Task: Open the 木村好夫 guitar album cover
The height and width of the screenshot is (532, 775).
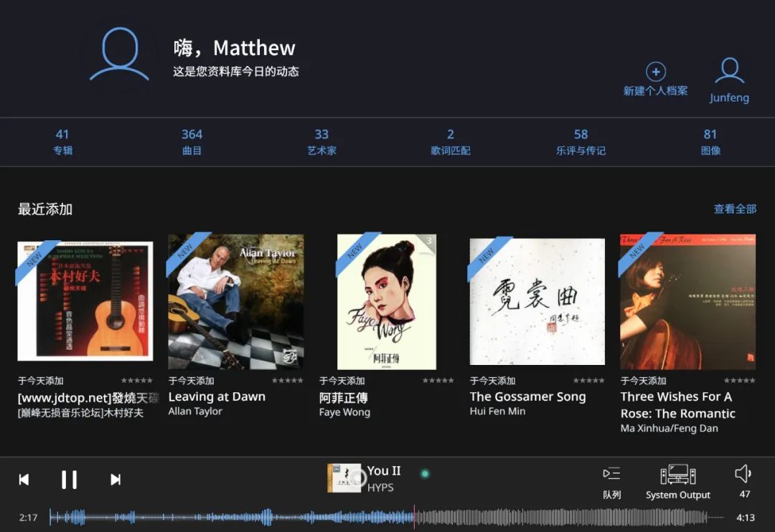Action: coord(85,301)
